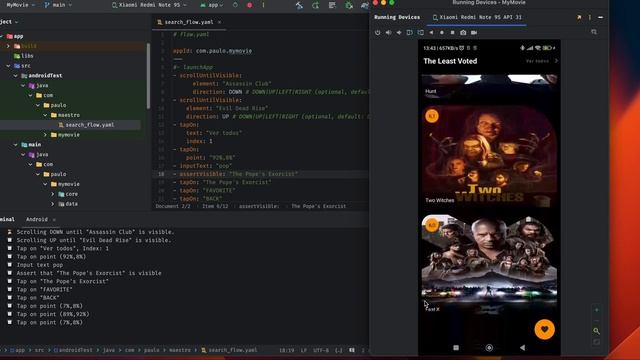Zoom in emulator with plus icon

pyautogui.click(x=596, y=310)
